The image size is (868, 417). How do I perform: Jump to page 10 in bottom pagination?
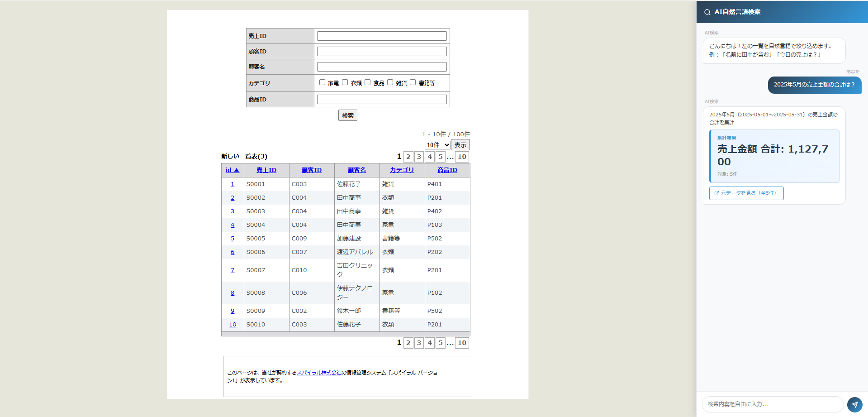coord(462,343)
